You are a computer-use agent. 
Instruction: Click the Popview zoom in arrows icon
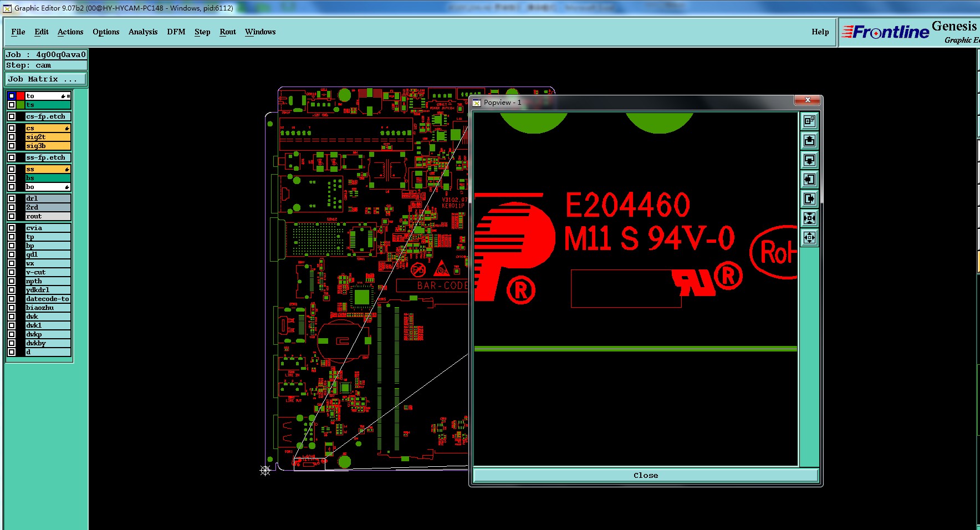(809, 218)
